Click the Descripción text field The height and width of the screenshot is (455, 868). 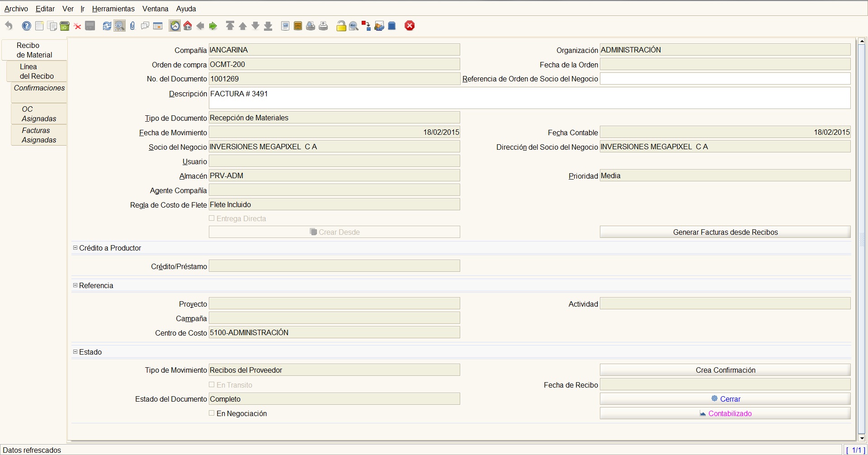click(529, 98)
